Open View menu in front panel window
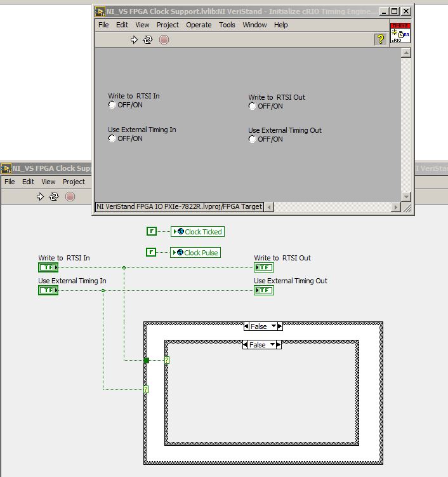The width and height of the screenshot is (448, 477). pos(142,25)
